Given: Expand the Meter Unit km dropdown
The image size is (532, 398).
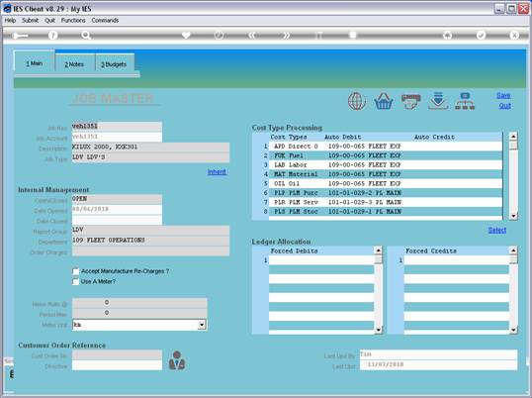Looking at the screenshot, I should [x=202, y=325].
